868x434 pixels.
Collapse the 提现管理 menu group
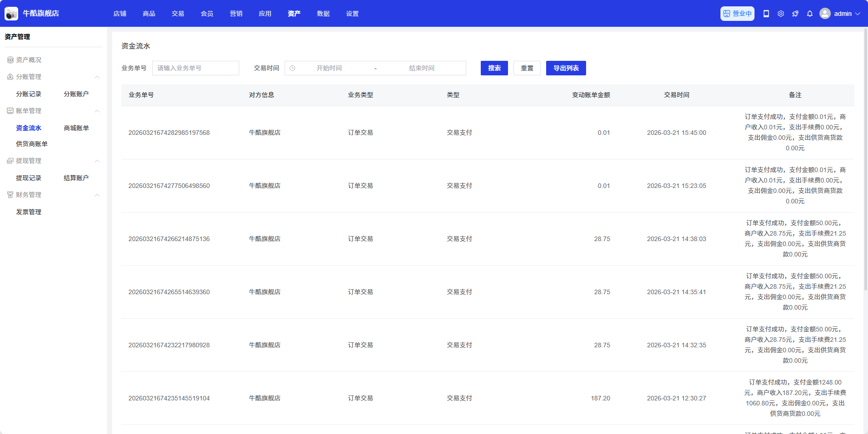pyautogui.click(x=97, y=161)
